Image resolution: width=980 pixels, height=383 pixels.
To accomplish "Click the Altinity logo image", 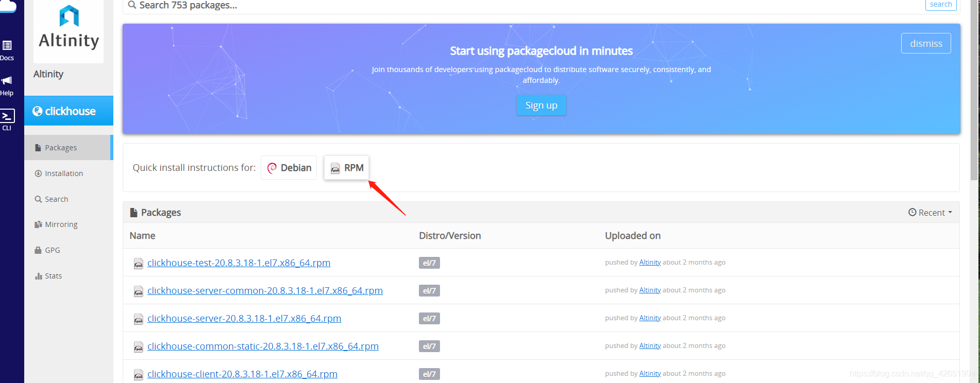I will tap(69, 31).
